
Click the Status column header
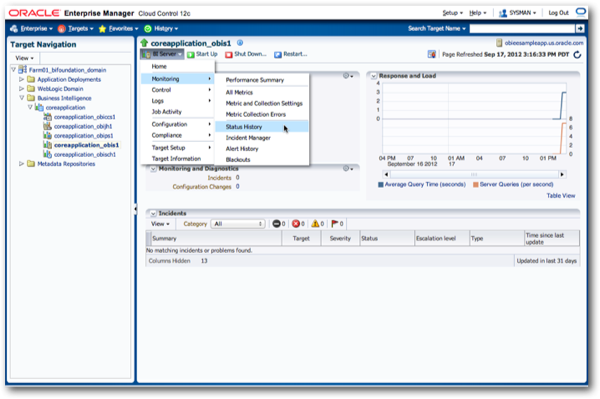click(387, 238)
